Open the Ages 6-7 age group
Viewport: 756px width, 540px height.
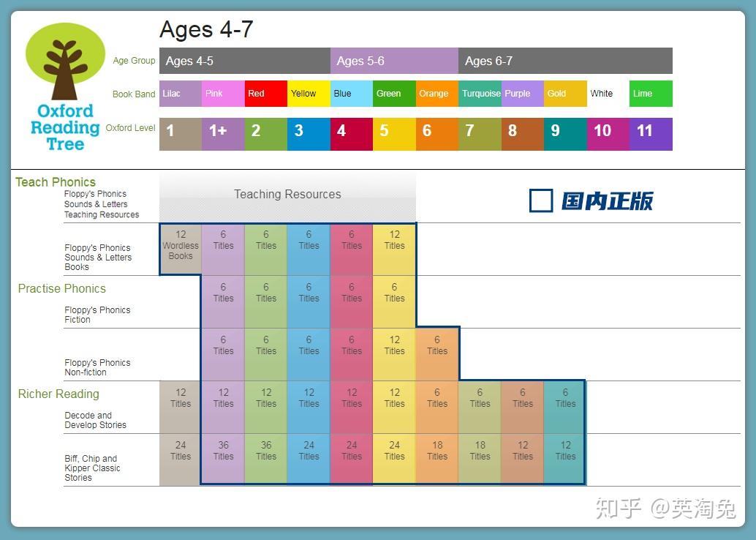[564, 61]
